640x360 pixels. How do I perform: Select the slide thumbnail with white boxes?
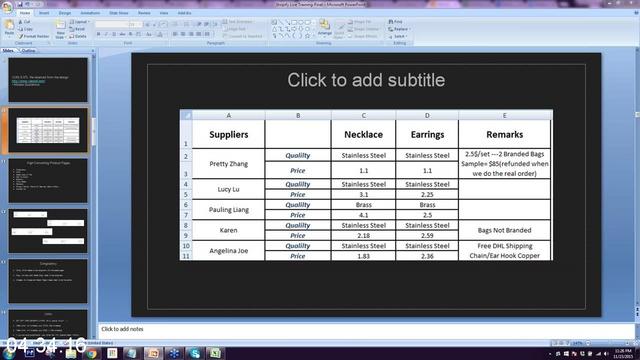click(x=48, y=231)
